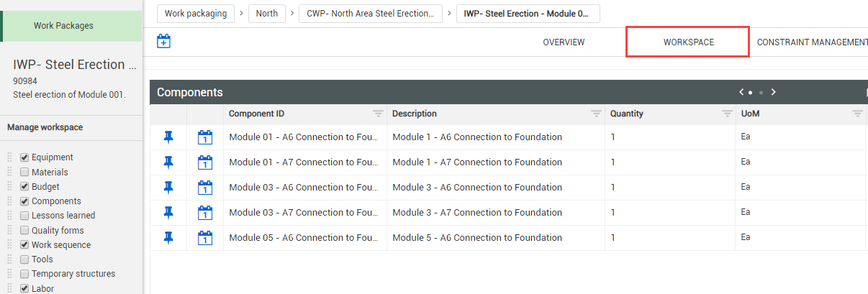Grab the drag handle beside Budget
The width and height of the screenshot is (868, 294).
coord(10,187)
